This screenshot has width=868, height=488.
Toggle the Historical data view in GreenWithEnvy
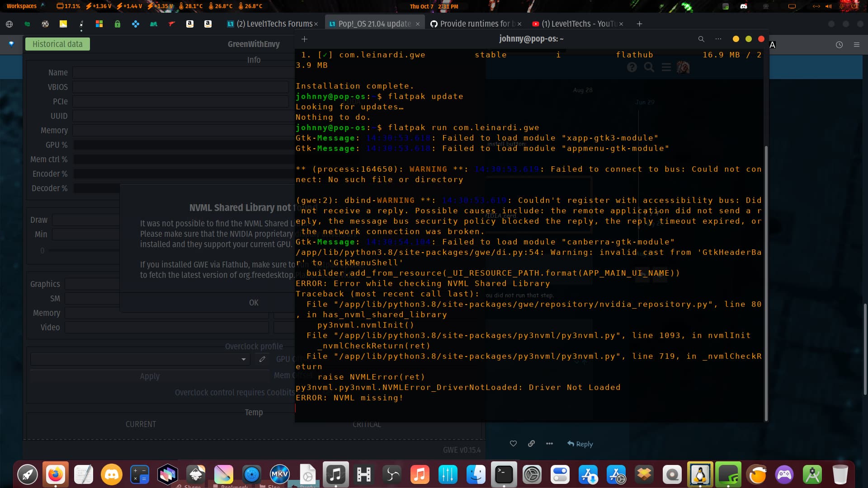[x=57, y=44]
